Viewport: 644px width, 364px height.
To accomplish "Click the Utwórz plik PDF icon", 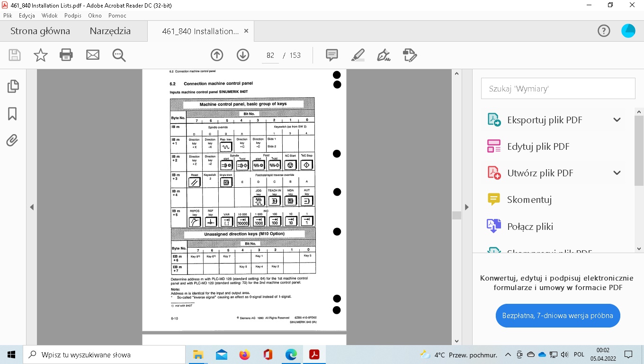I will (x=494, y=173).
